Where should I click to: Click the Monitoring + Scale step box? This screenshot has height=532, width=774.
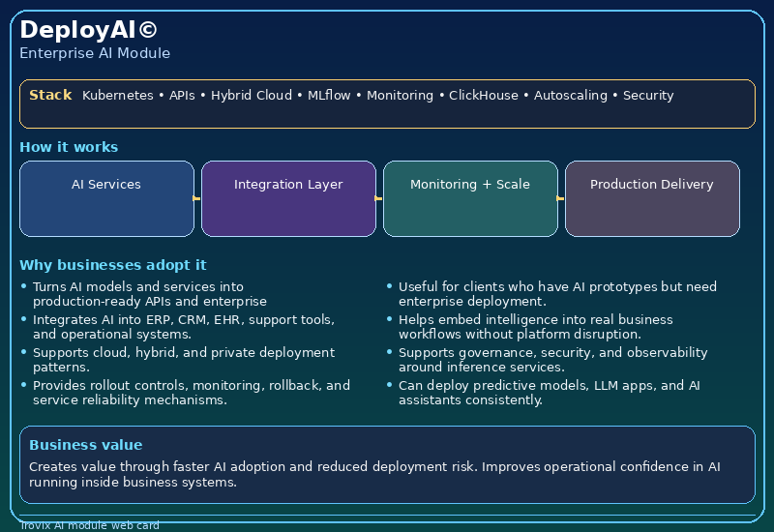(x=470, y=198)
